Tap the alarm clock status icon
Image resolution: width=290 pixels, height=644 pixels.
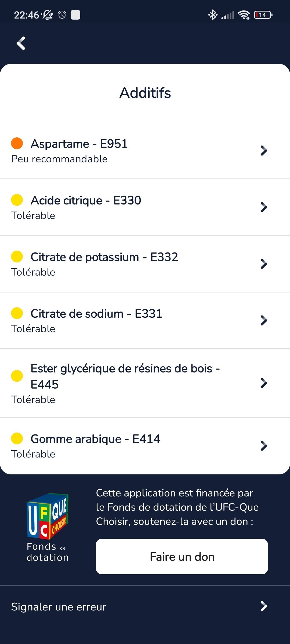tap(62, 15)
